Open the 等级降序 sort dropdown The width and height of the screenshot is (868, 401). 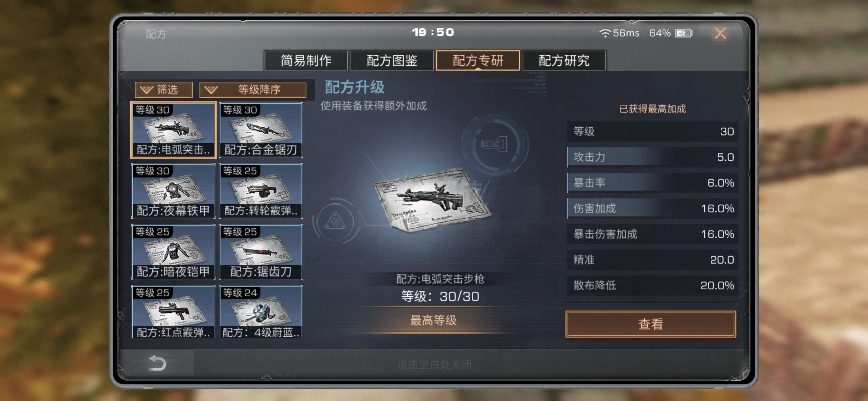pyautogui.click(x=253, y=89)
